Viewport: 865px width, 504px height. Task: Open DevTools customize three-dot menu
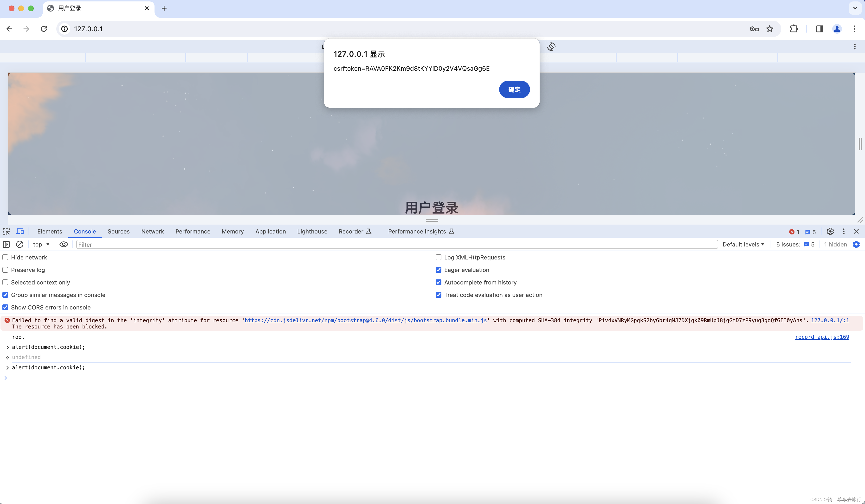844,231
